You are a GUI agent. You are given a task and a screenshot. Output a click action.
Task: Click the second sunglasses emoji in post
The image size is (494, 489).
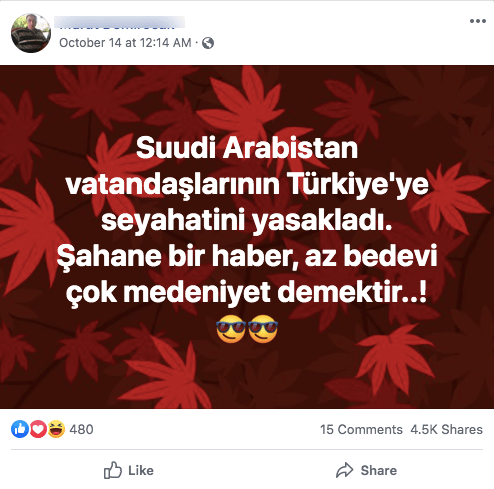[263, 329]
